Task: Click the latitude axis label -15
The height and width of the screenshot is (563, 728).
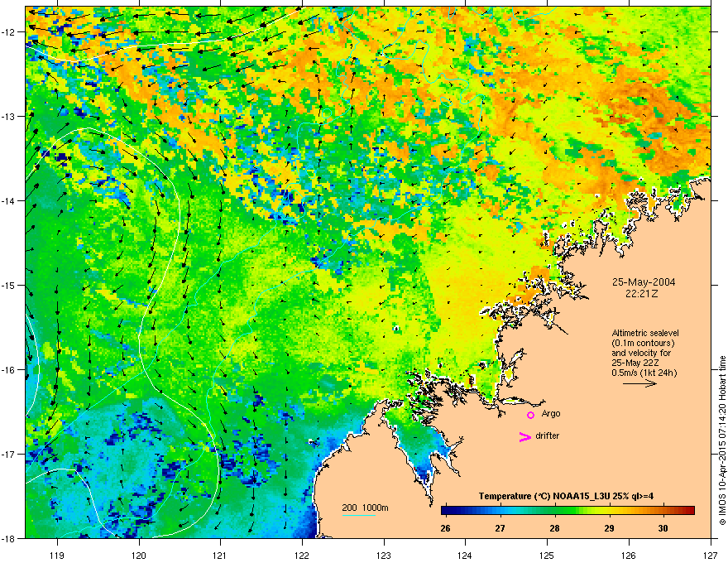Action: coord(9,285)
